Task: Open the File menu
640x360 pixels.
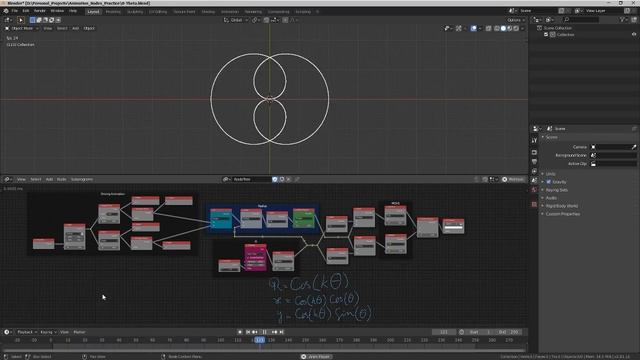Action: pyautogui.click(x=15, y=11)
